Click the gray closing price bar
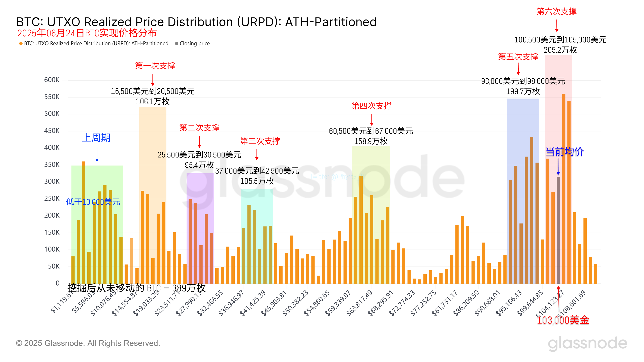This screenshot has width=644, height=362. tap(558, 230)
